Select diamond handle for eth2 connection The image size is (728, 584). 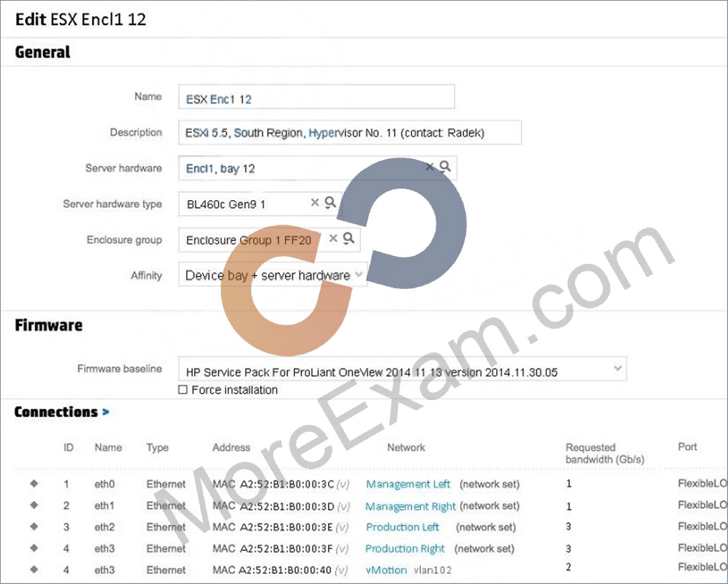34,527
